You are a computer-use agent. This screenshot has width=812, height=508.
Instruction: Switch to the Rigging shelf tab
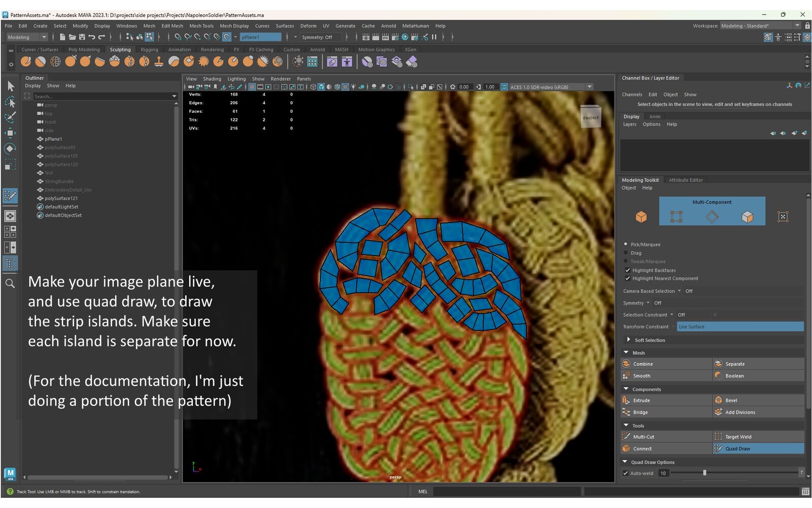pos(149,50)
